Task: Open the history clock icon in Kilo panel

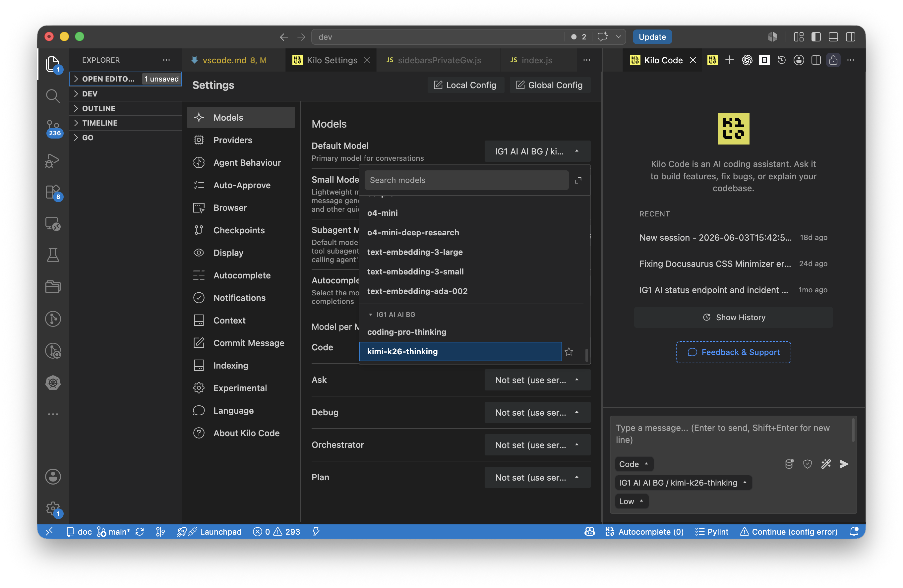Action: 781,60
